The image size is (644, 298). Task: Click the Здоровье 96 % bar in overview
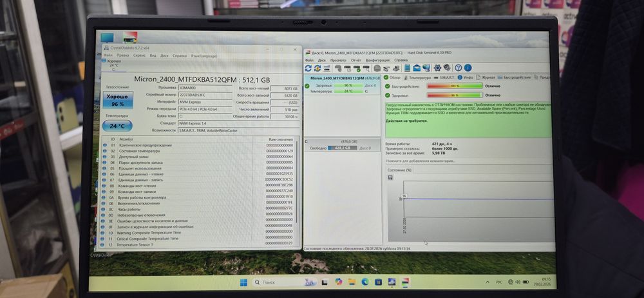tap(454, 95)
